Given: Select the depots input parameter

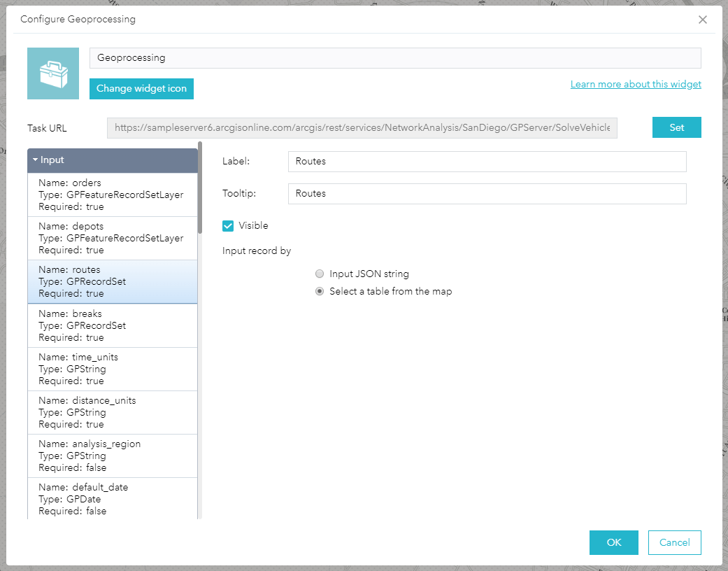Looking at the screenshot, I should (x=113, y=239).
